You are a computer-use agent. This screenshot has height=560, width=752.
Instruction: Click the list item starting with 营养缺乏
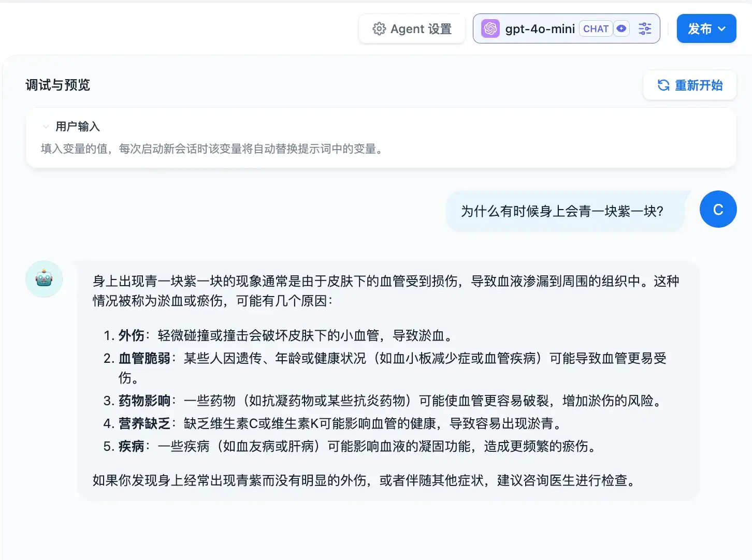(334, 423)
